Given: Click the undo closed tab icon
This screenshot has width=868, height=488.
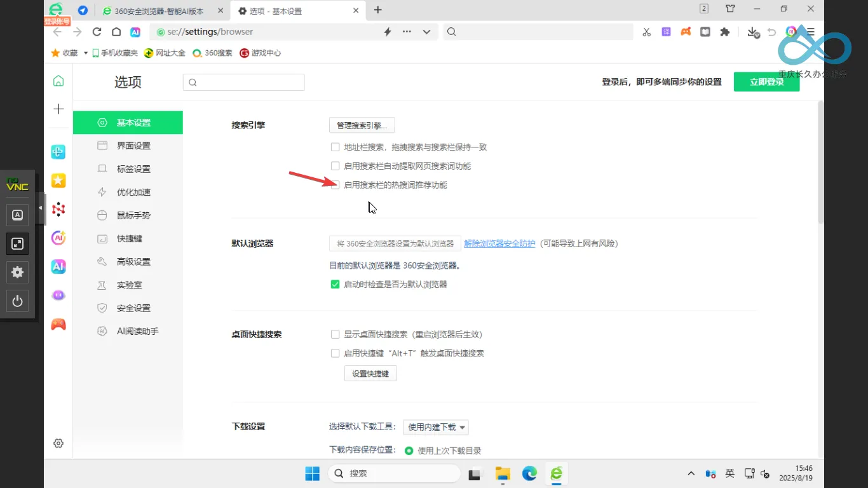Looking at the screenshot, I should [x=772, y=32].
